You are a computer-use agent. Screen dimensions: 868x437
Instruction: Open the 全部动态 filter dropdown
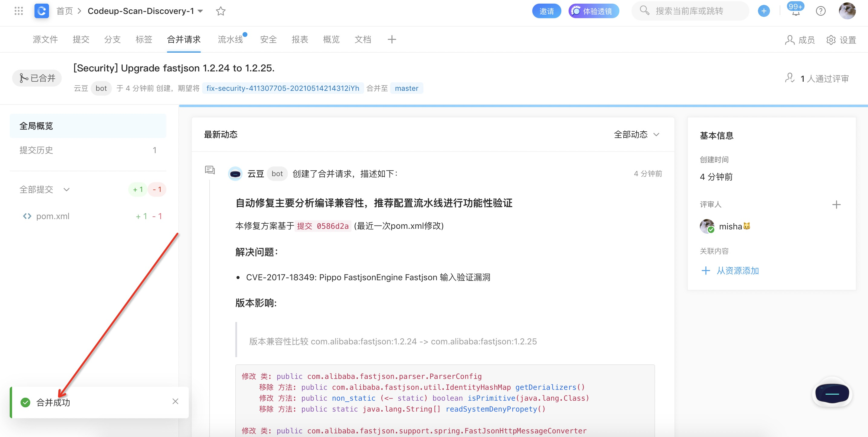pyautogui.click(x=637, y=135)
